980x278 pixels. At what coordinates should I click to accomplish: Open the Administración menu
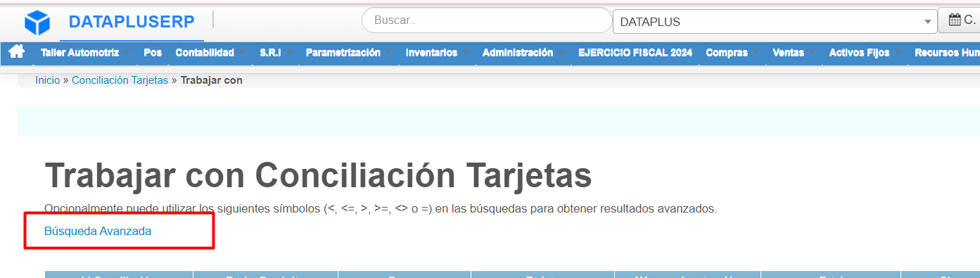click(523, 53)
